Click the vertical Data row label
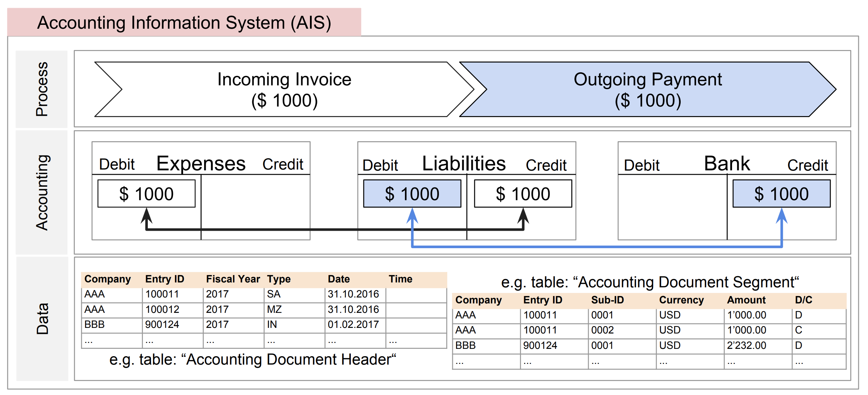868x395 pixels. (x=42, y=318)
